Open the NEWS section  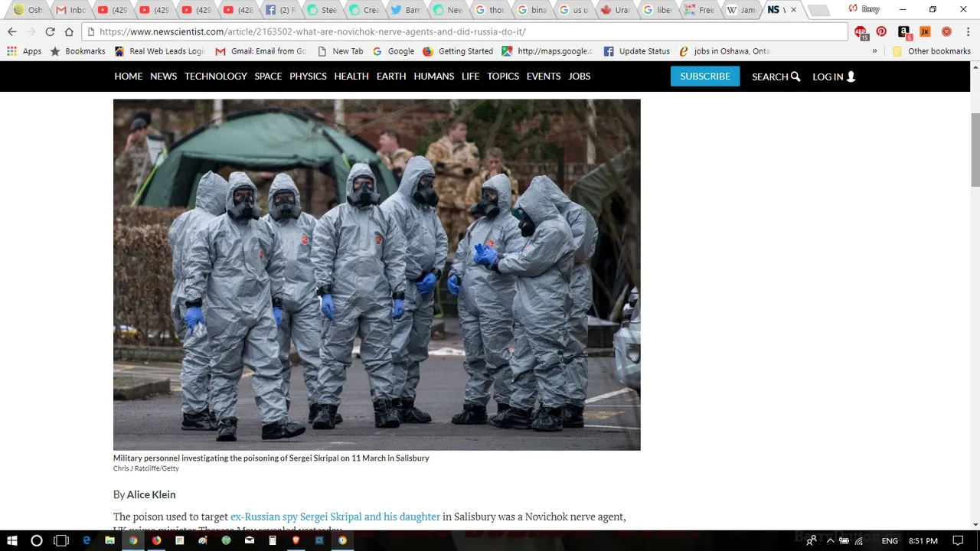click(x=163, y=77)
